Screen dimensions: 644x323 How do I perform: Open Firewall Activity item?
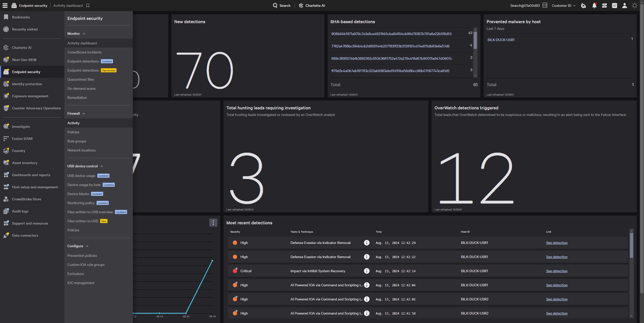98,123
